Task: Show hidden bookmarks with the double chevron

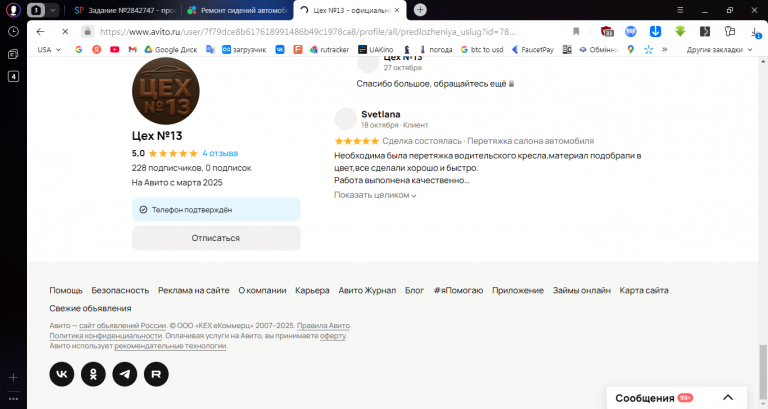Action: click(664, 49)
